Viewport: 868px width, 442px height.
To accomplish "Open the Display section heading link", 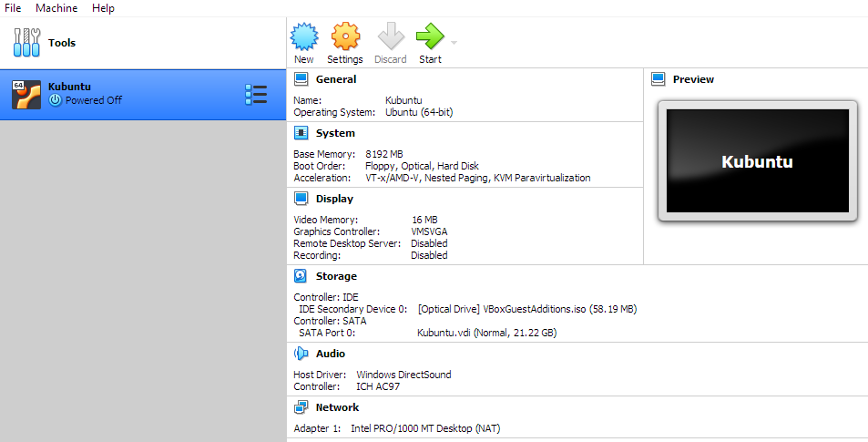I will click(334, 199).
